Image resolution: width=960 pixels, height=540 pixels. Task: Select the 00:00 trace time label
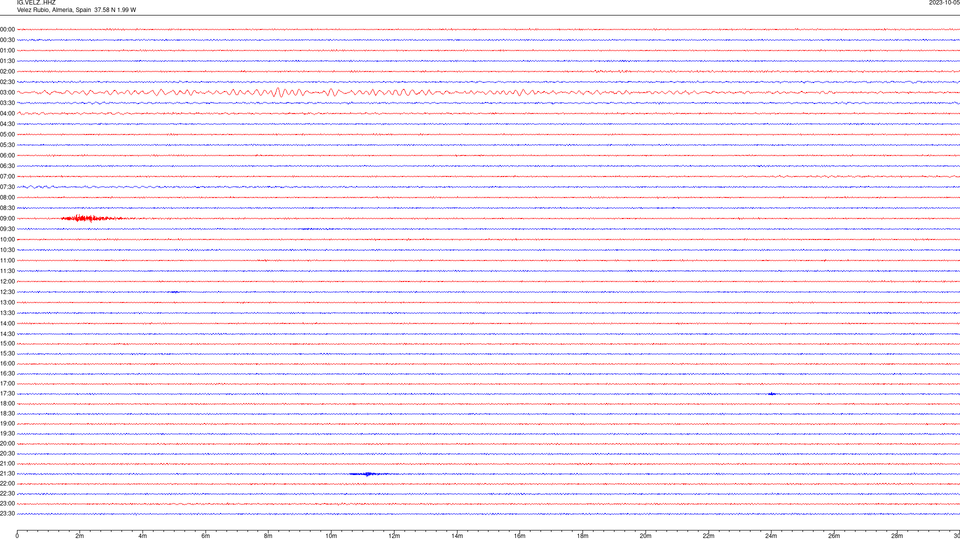pos(7,29)
